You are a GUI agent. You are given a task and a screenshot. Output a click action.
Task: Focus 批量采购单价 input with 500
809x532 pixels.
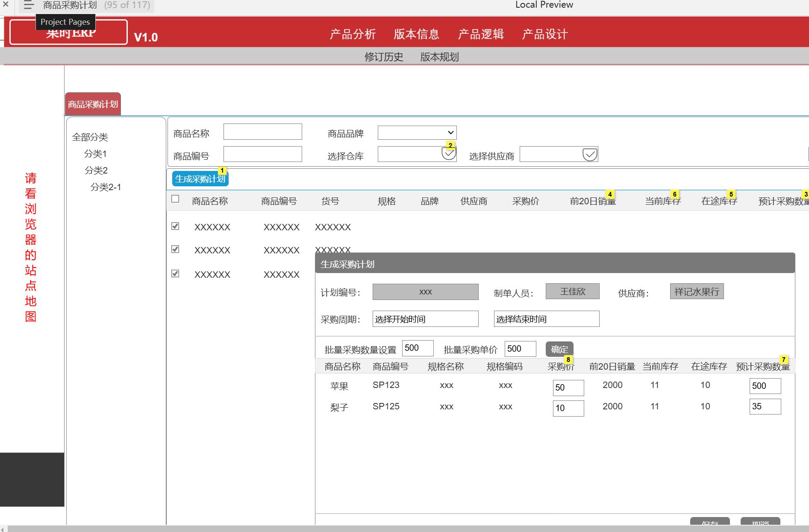point(521,349)
